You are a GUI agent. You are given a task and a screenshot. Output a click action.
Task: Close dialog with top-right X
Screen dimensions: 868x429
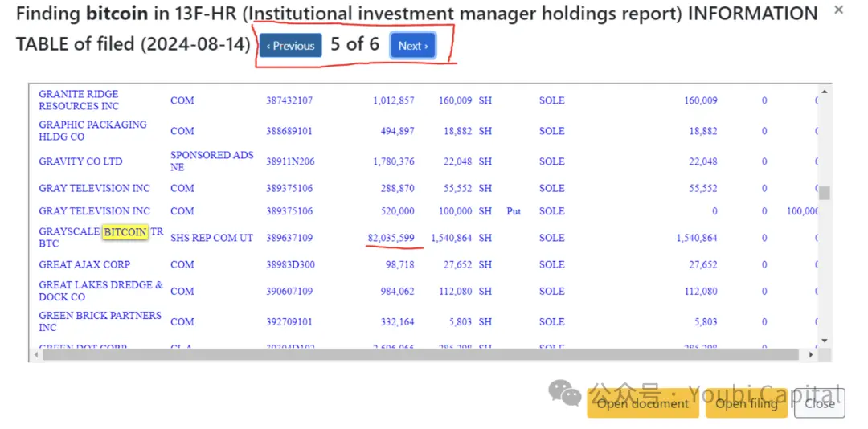coord(838,10)
